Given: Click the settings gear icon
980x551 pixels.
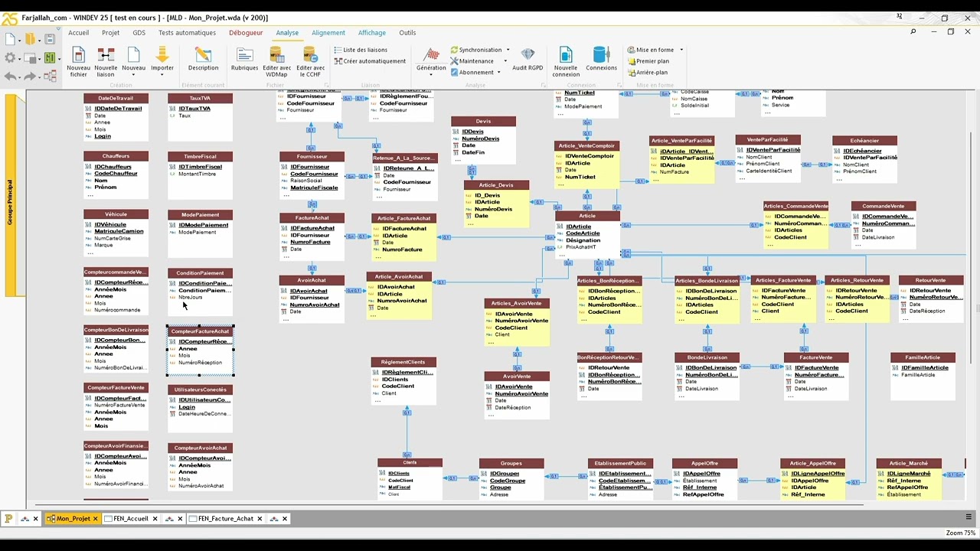Looking at the screenshot, I should [10, 57].
